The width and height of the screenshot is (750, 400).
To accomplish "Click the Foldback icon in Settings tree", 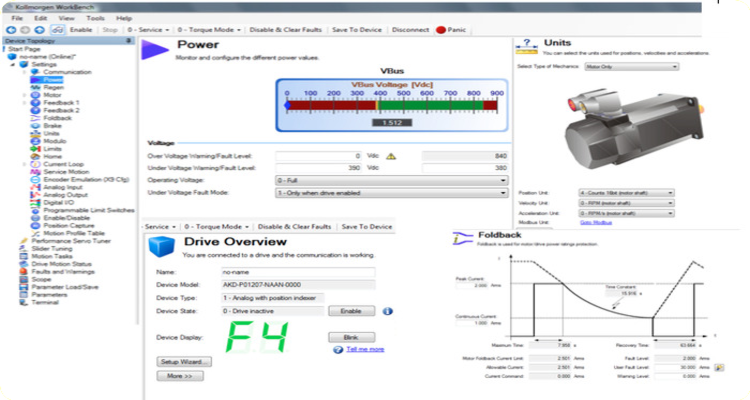I will click(x=35, y=118).
